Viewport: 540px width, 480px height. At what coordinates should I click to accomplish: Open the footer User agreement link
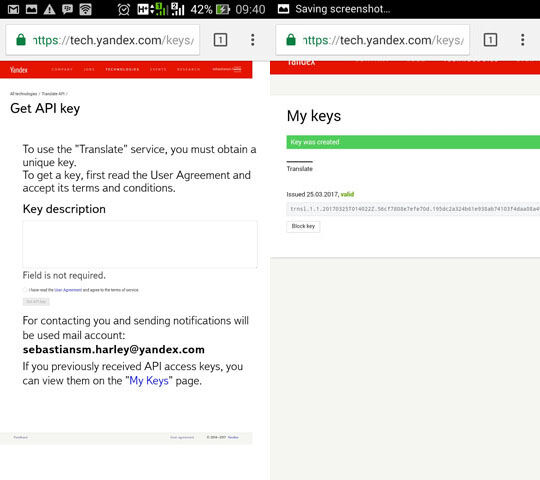[x=182, y=438]
